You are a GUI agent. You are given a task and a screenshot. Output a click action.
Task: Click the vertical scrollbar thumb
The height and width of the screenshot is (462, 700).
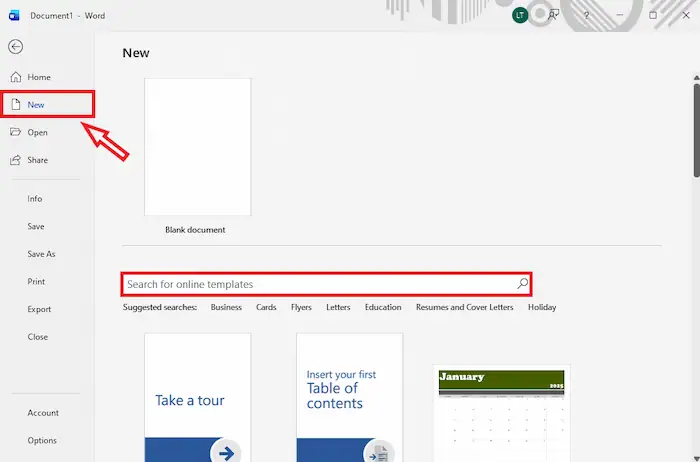coord(696,129)
